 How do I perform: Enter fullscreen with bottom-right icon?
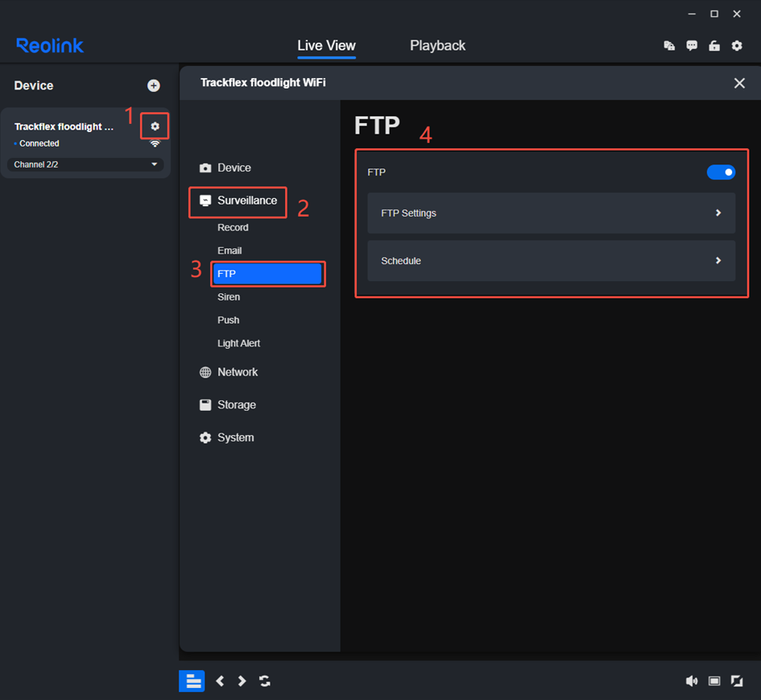(x=737, y=681)
